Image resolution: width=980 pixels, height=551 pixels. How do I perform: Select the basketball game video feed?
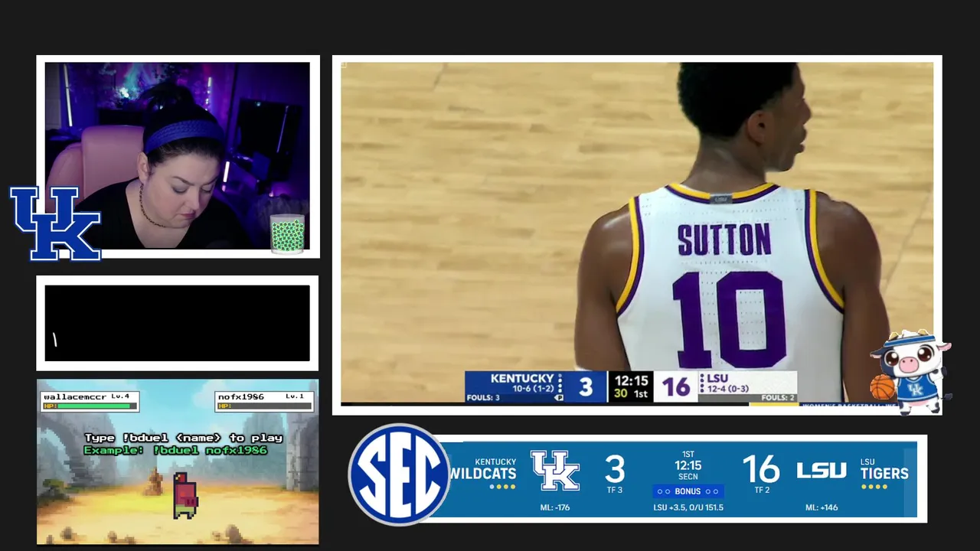637,233
